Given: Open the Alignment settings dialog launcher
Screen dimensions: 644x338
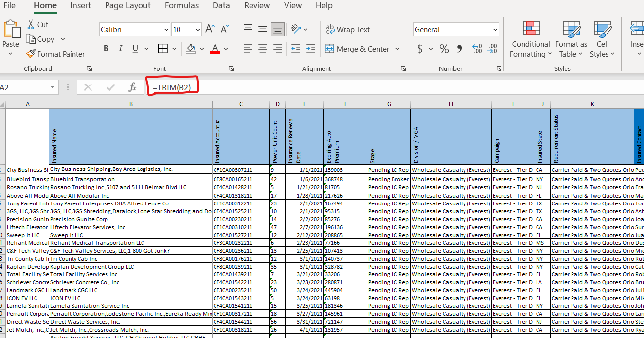Looking at the screenshot, I should pyautogui.click(x=402, y=68).
